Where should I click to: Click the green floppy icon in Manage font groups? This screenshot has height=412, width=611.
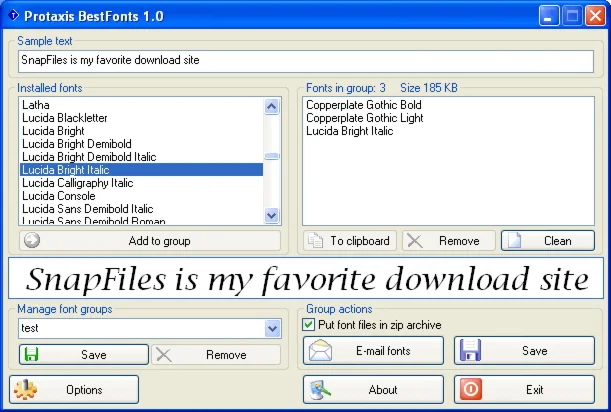31,354
